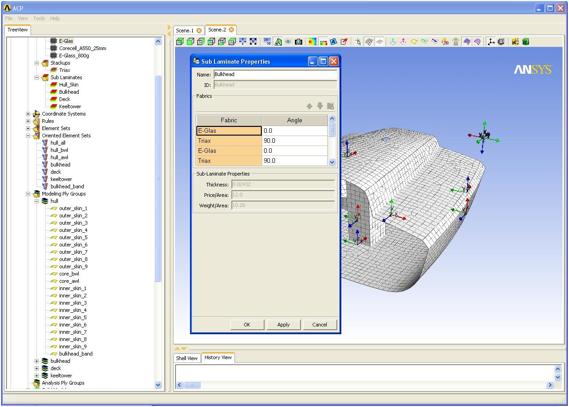The width and height of the screenshot is (569, 407).
Task: Expand the keeltower ply group node
Action: [37, 376]
